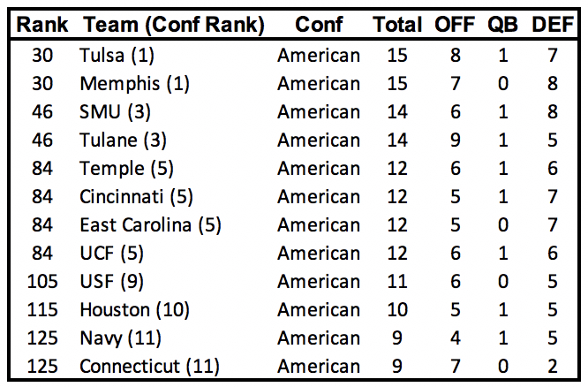
Task: Select the Connecticut (11) team cell
Action: point(147,367)
